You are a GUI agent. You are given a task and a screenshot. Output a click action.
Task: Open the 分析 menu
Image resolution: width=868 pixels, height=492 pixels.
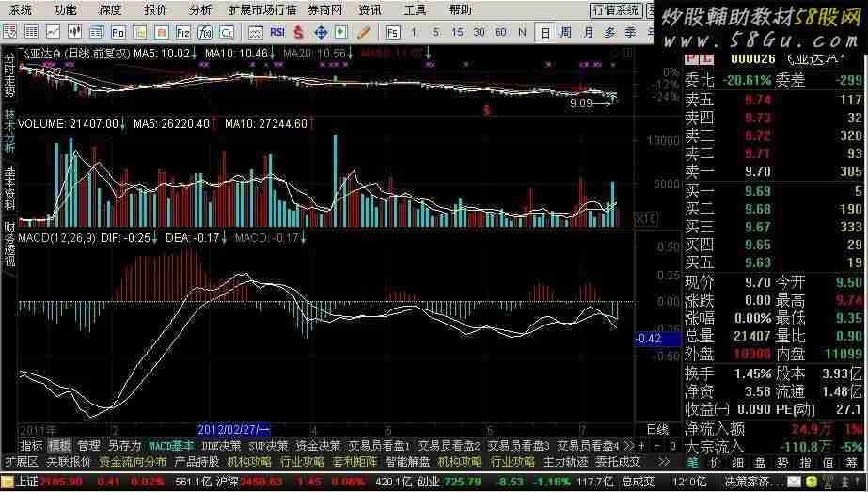coord(199,9)
